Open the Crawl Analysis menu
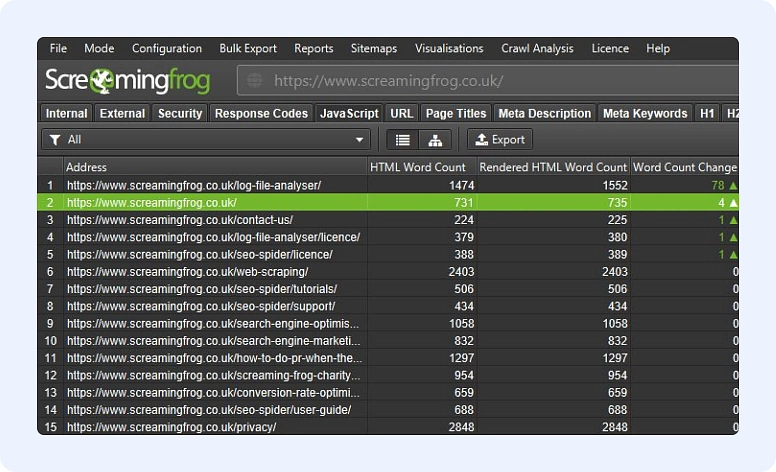 tap(537, 48)
